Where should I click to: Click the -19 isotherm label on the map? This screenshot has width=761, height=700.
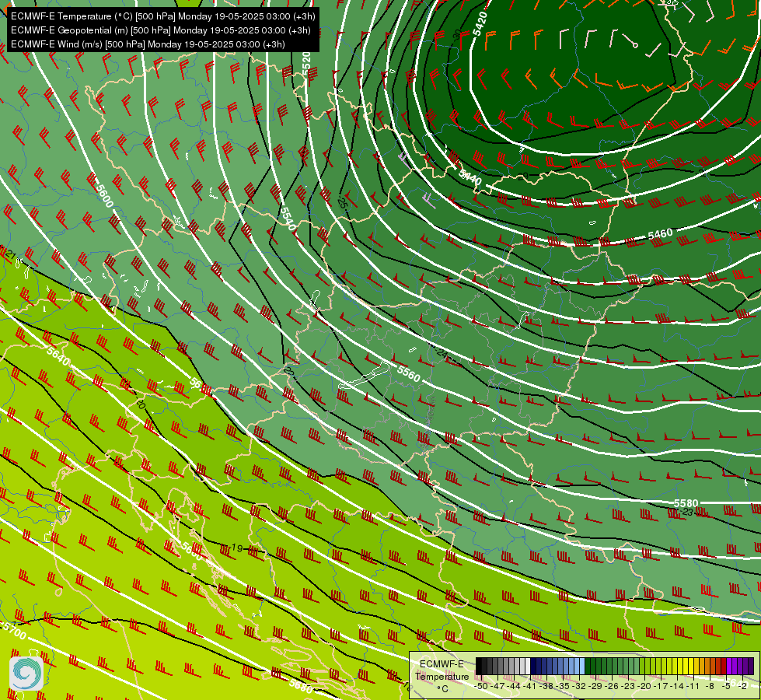point(236,548)
